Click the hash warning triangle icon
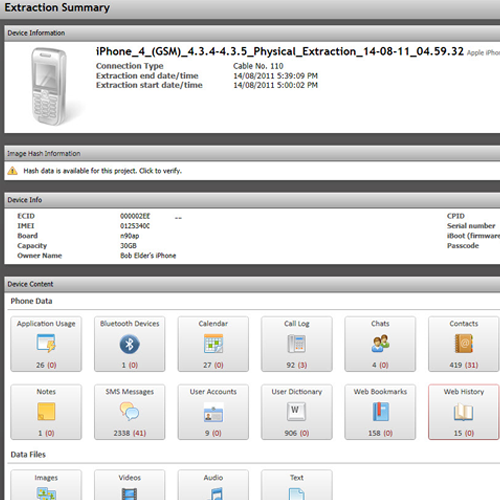 pos(12,171)
